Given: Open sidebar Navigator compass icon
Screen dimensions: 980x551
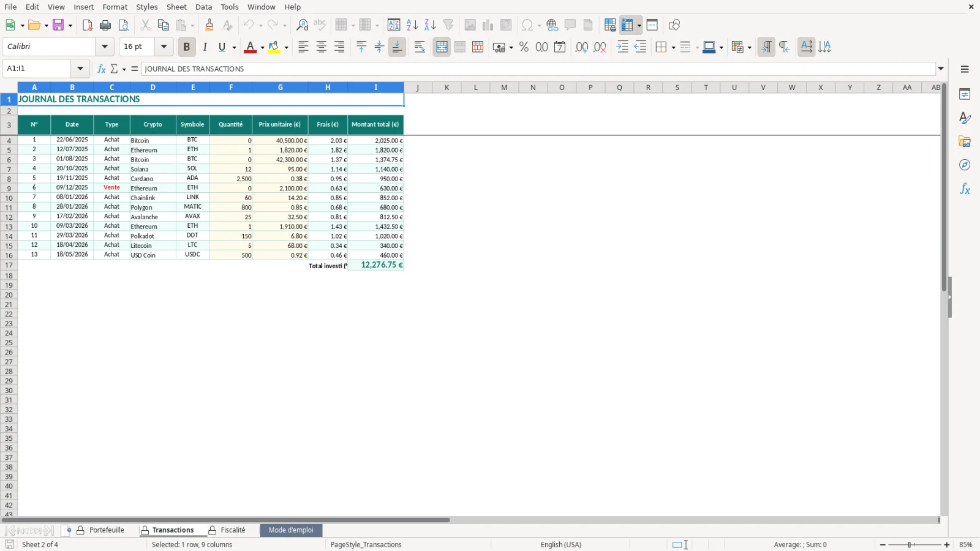Looking at the screenshot, I should (x=965, y=165).
